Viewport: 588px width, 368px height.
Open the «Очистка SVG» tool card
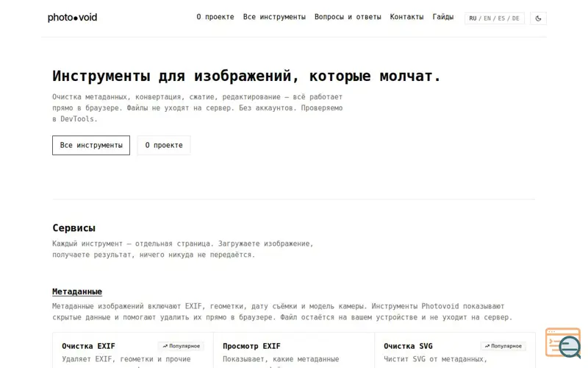(x=454, y=350)
